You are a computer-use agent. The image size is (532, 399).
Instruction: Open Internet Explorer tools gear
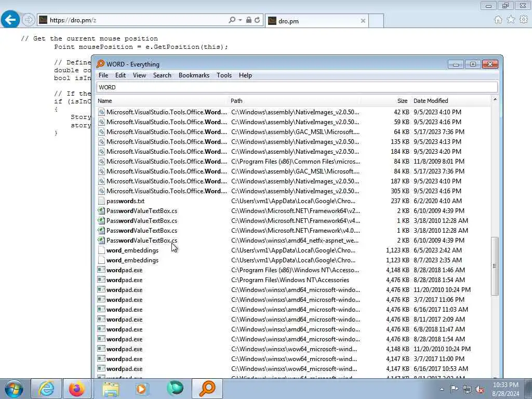[x=524, y=20]
